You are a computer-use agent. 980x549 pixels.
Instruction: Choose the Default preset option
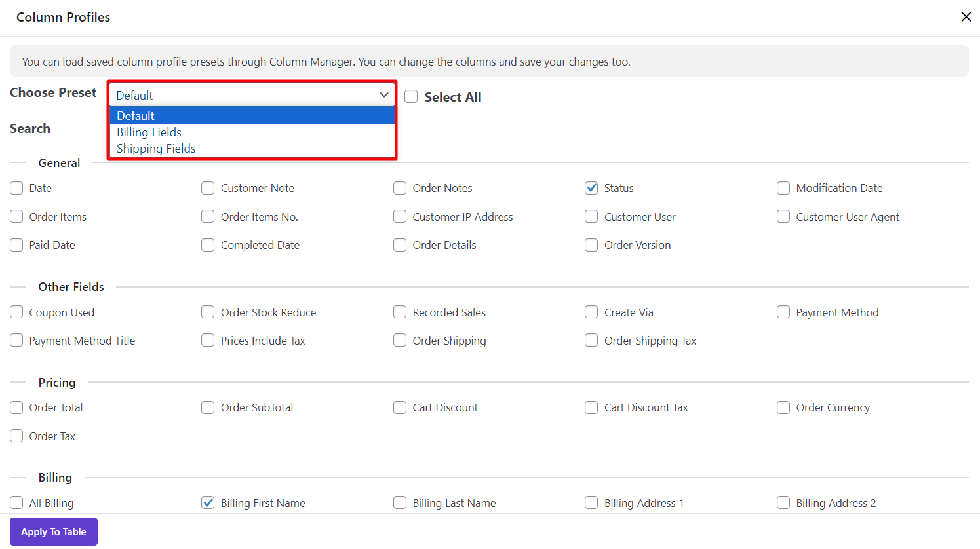pyautogui.click(x=136, y=116)
